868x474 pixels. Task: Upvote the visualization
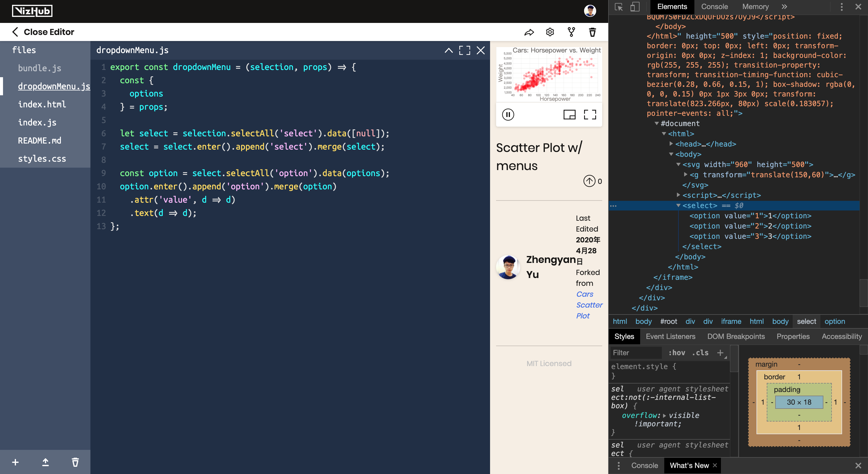(589, 181)
